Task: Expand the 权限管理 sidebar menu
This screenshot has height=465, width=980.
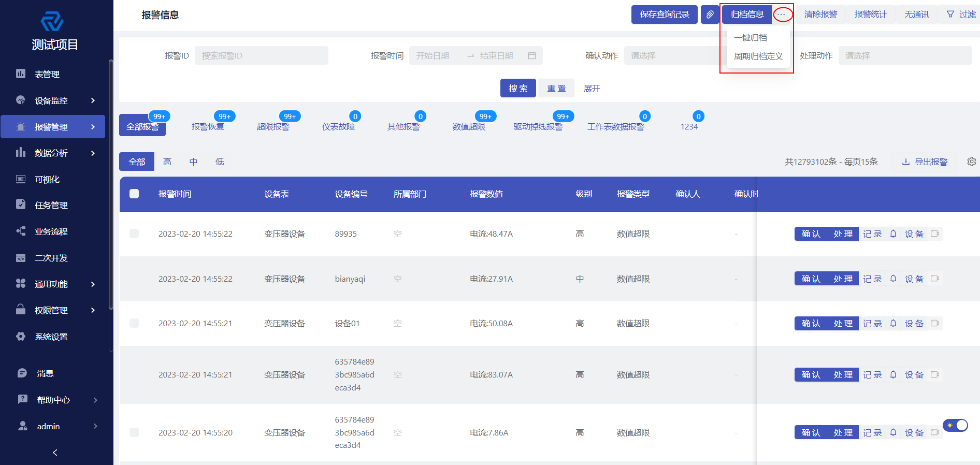Action: click(x=53, y=310)
